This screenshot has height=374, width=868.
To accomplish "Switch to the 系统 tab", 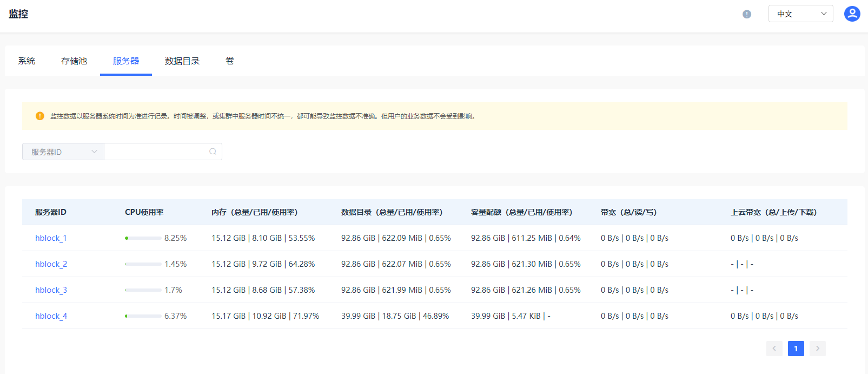I will 26,61.
